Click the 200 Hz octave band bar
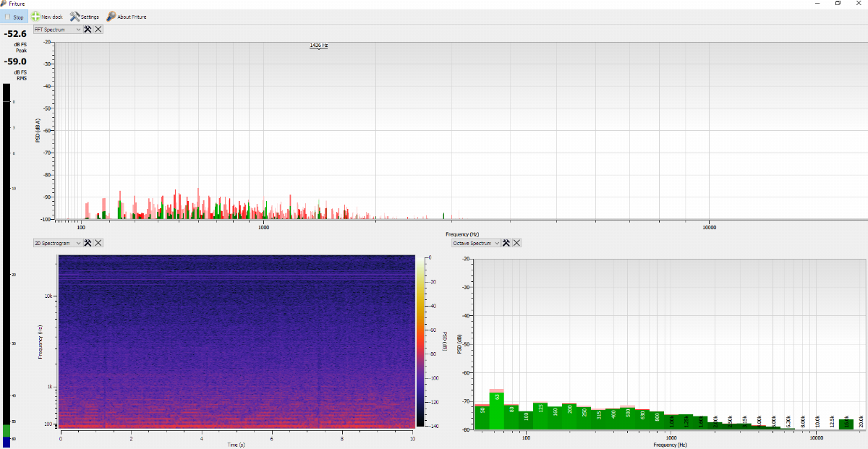 [569, 416]
